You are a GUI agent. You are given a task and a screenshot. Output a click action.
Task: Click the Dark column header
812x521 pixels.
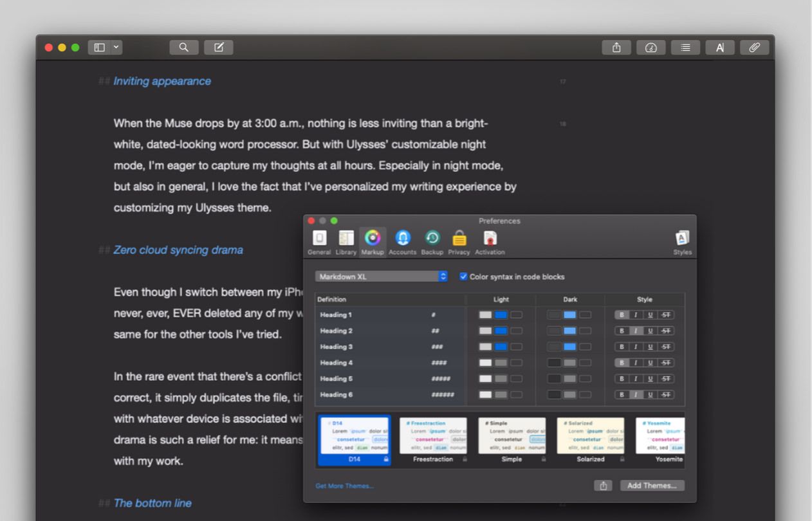coord(570,299)
